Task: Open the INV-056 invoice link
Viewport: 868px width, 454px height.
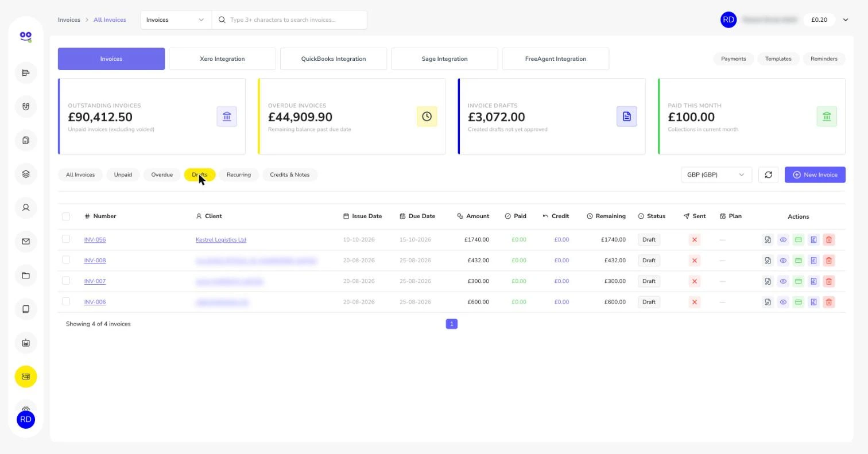Action: pyautogui.click(x=95, y=240)
